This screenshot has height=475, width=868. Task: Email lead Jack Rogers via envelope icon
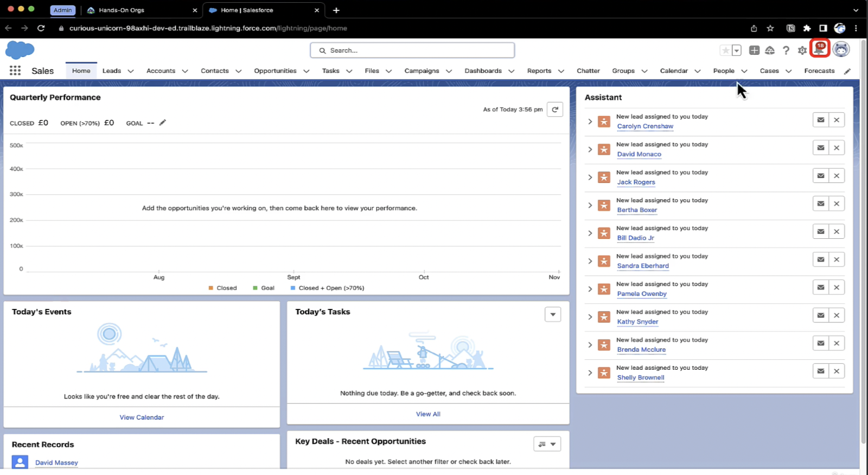tap(821, 176)
